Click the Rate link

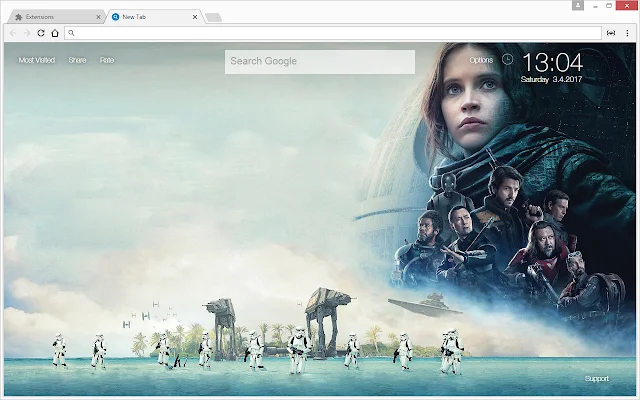(107, 60)
